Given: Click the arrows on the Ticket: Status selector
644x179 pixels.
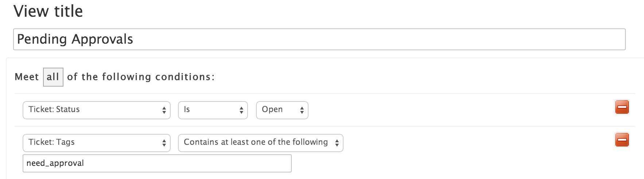Looking at the screenshot, I should pos(164,110).
